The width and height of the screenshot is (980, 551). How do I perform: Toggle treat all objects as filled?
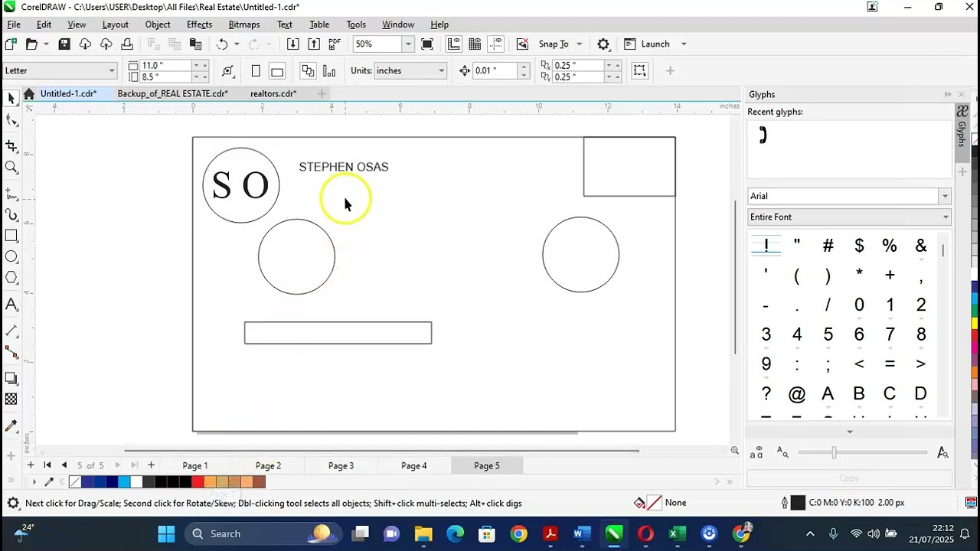[x=639, y=71]
